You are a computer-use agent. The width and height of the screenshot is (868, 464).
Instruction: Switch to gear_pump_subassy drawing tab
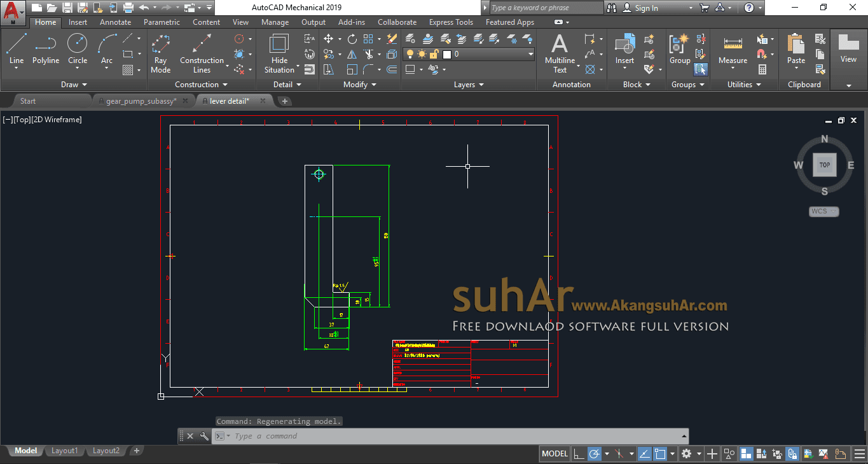tap(141, 101)
